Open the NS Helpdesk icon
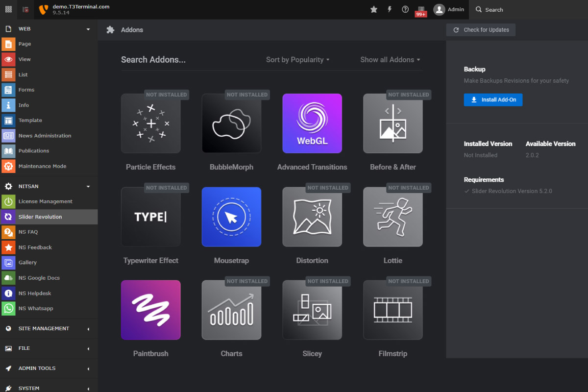The image size is (588, 392). click(8, 293)
